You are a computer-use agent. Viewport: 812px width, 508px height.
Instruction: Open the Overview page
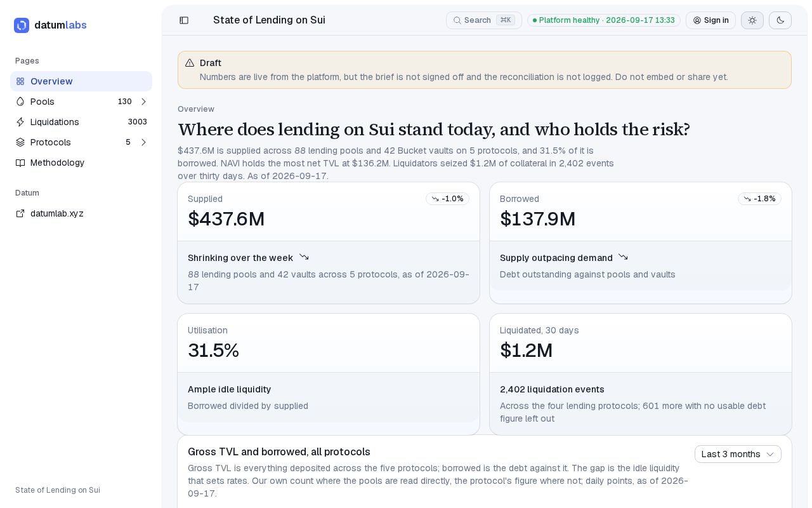(81, 81)
